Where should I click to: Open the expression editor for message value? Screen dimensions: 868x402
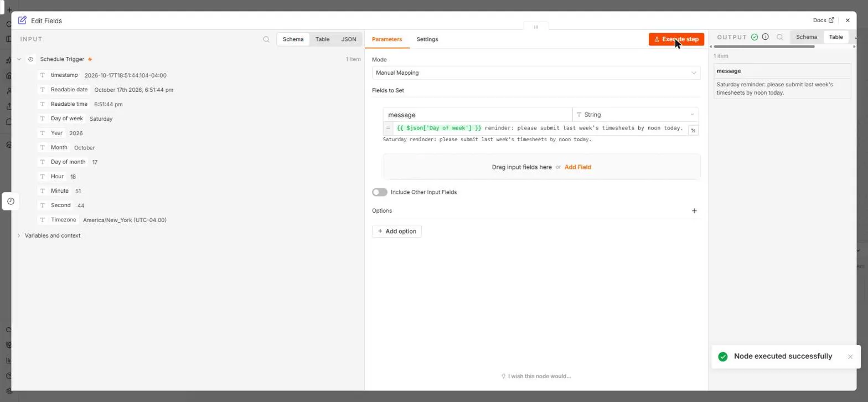pos(693,130)
